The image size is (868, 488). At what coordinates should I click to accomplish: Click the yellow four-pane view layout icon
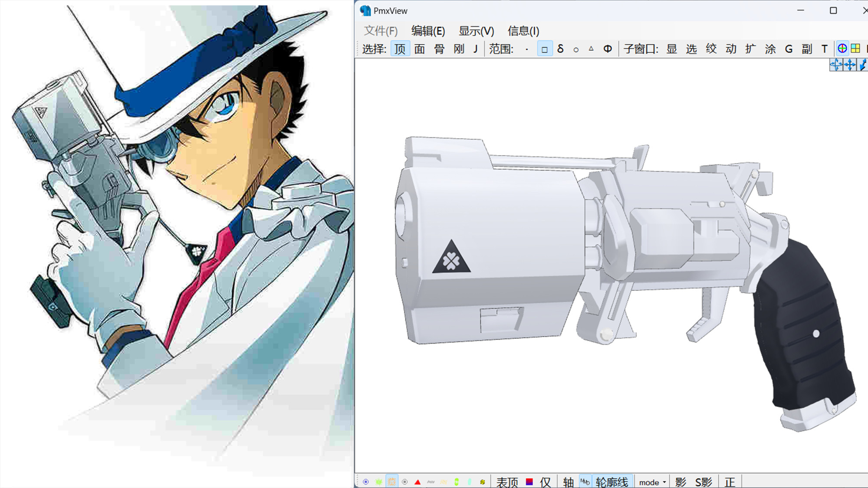coord(855,49)
